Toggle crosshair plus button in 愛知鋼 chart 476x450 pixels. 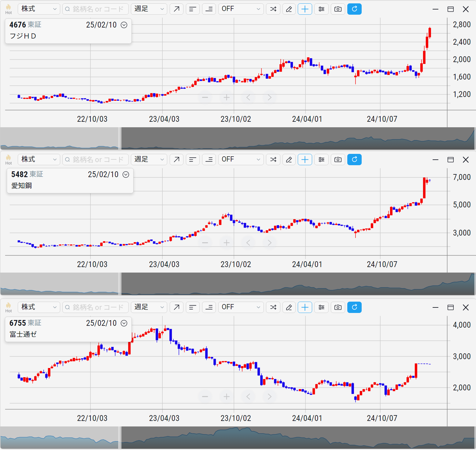[x=305, y=159]
